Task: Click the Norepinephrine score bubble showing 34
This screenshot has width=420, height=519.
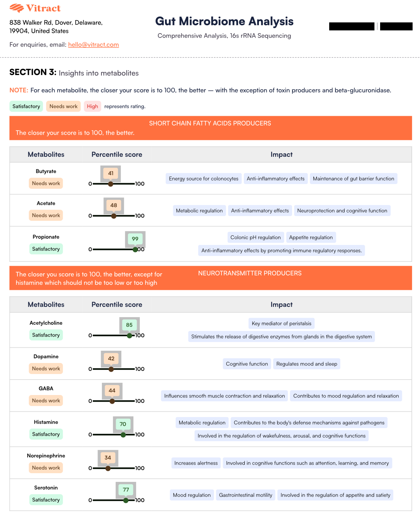Action: [x=108, y=458]
